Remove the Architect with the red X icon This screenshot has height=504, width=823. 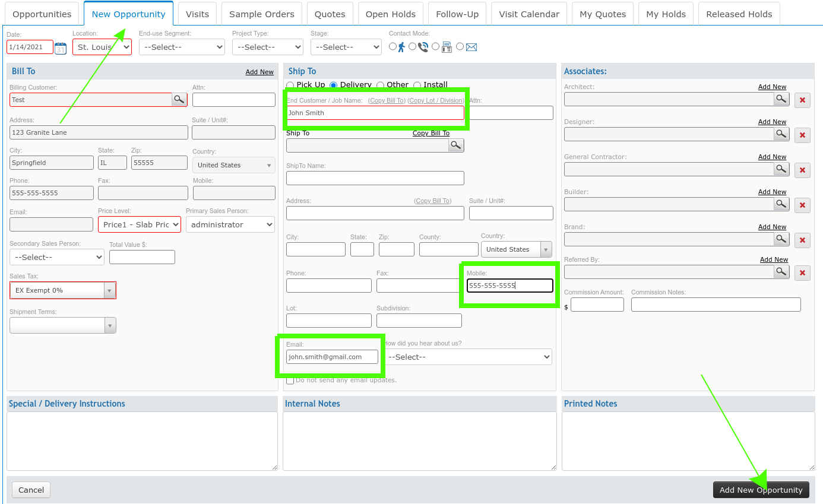(802, 100)
